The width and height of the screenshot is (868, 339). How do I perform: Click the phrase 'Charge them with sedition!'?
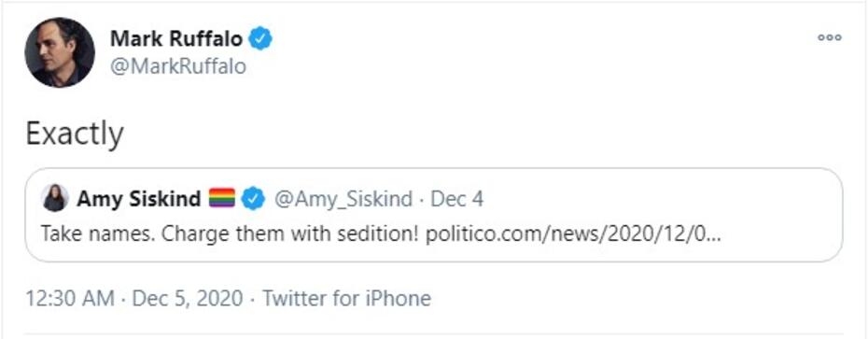(x=290, y=235)
